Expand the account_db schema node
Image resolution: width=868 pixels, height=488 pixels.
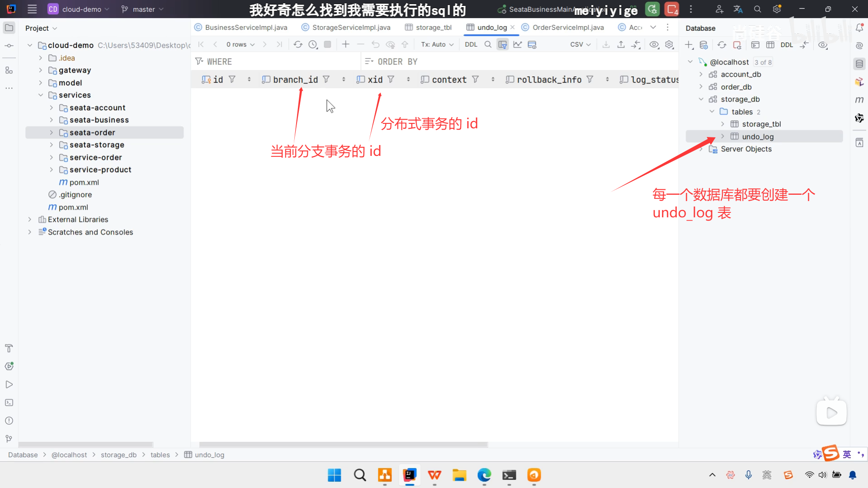[701, 74]
